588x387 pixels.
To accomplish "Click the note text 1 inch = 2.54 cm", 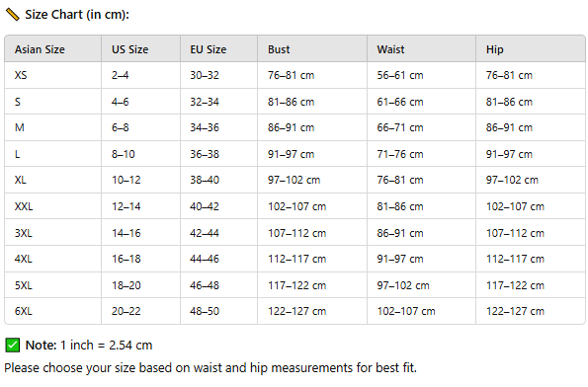I will point(106,345).
